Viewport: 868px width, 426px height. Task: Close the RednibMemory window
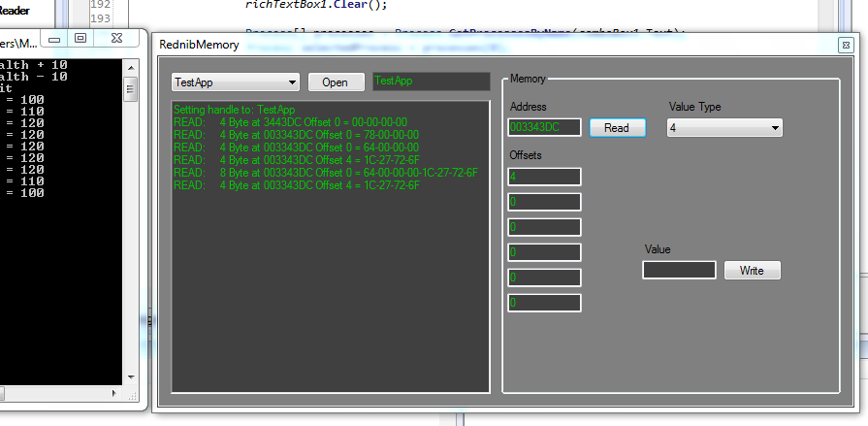[846, 45]
